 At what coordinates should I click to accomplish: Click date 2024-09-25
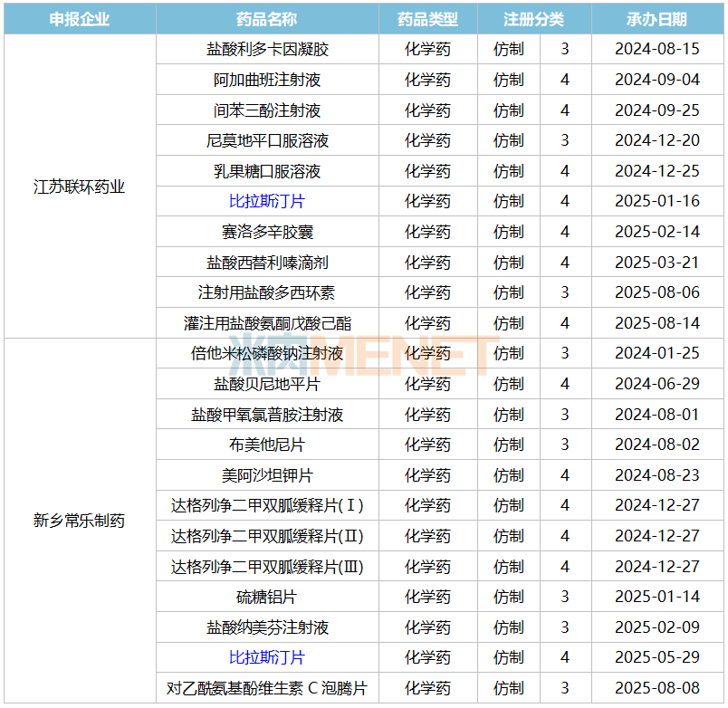657,110
